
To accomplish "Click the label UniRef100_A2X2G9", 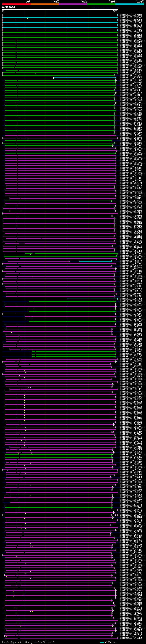I will pyautogui.click(x=131, y=37).
